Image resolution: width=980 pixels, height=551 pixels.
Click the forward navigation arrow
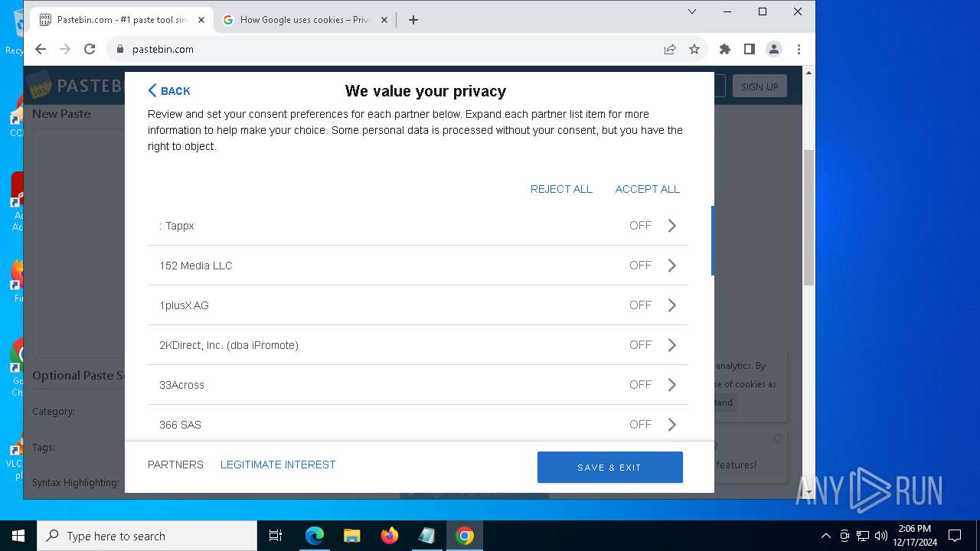click(65, 49)
